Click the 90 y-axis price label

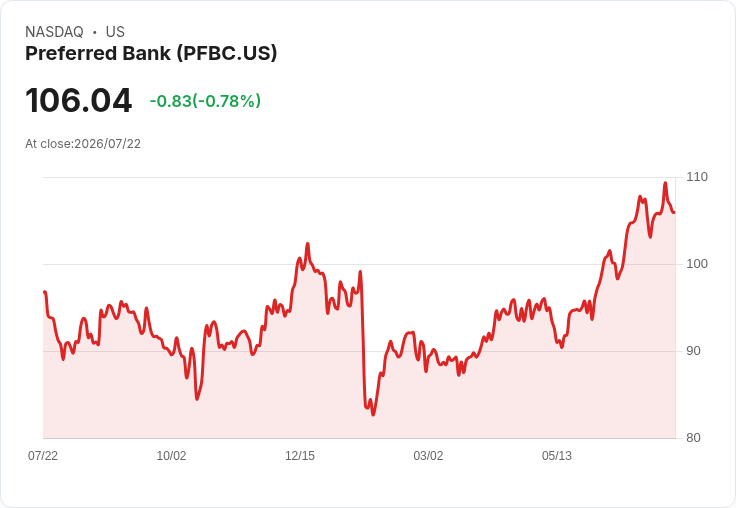point(693,351)
